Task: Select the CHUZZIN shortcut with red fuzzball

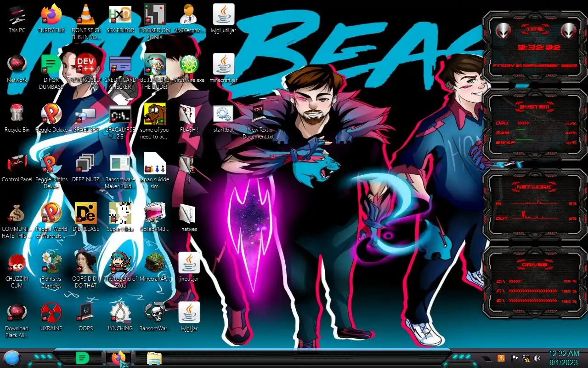Action: [17, 270]
